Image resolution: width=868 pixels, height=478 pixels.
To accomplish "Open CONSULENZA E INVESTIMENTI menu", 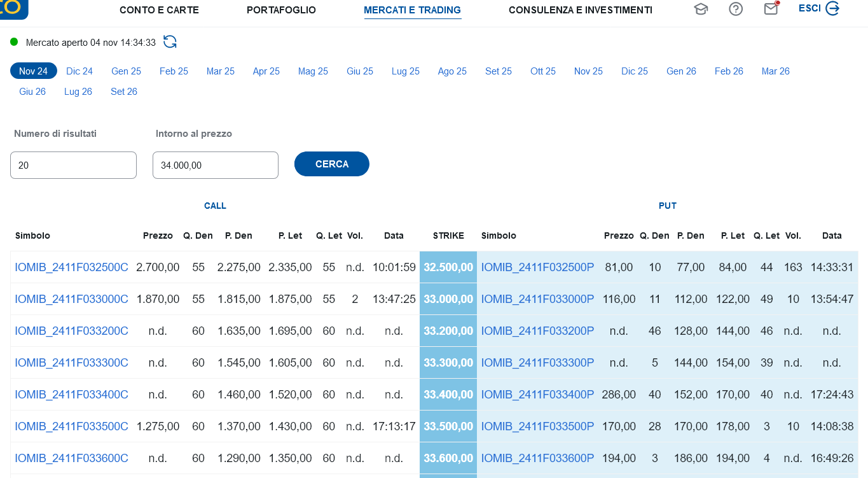I will click(x=581, y=10).
